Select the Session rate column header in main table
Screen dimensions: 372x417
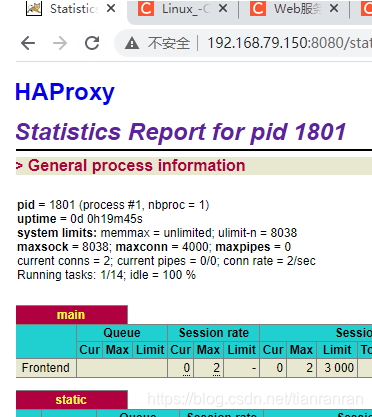click(214, 333)
